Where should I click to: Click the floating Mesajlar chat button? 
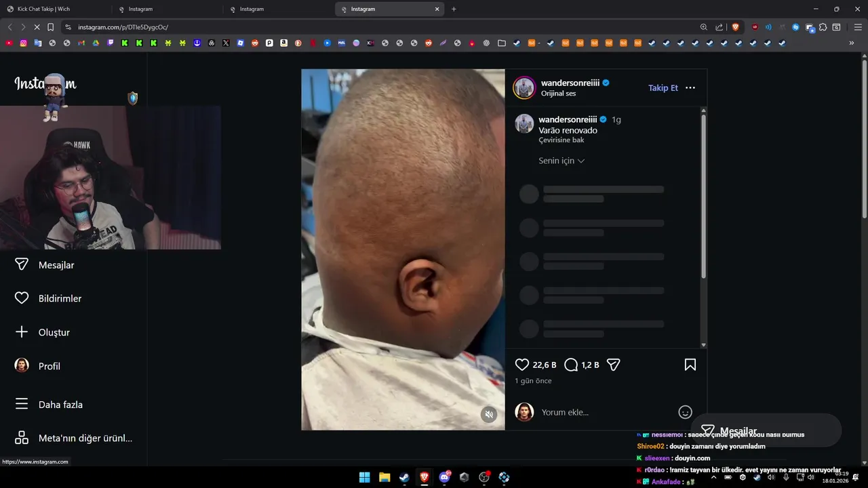766,430
